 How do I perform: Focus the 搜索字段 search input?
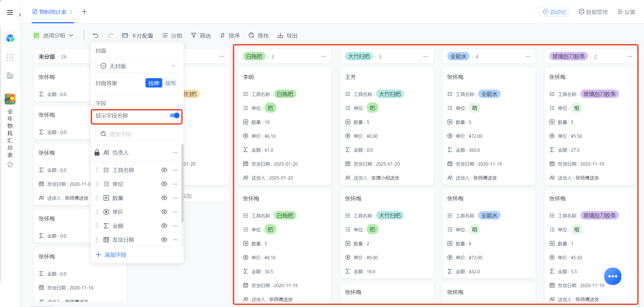coord(137,134)
